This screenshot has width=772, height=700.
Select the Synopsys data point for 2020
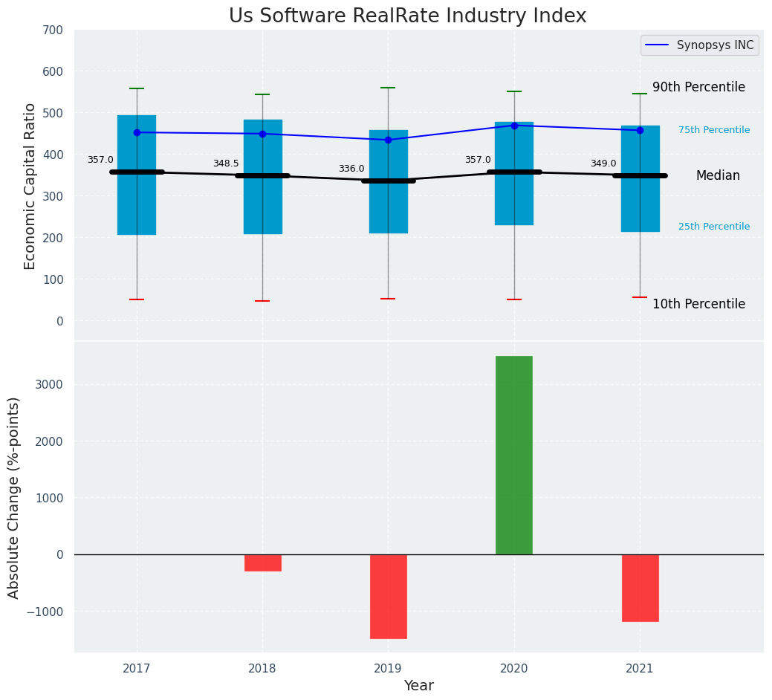tap(514, 126)
